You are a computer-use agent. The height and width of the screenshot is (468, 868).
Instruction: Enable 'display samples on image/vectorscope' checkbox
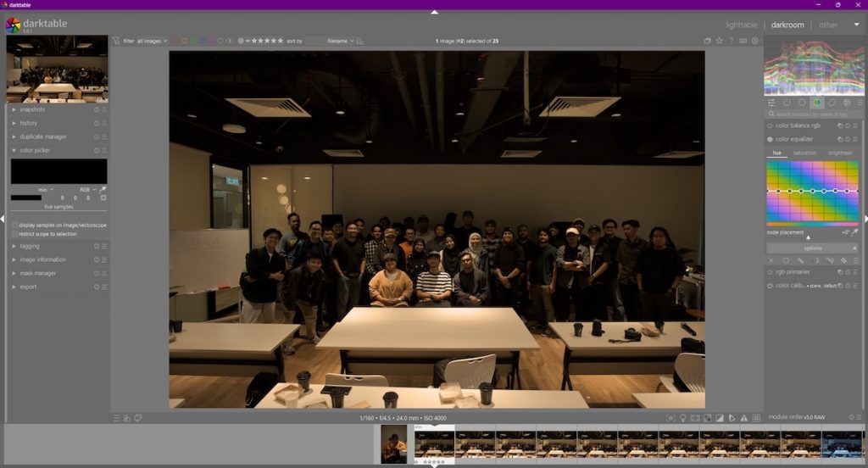tap(15, 225)
